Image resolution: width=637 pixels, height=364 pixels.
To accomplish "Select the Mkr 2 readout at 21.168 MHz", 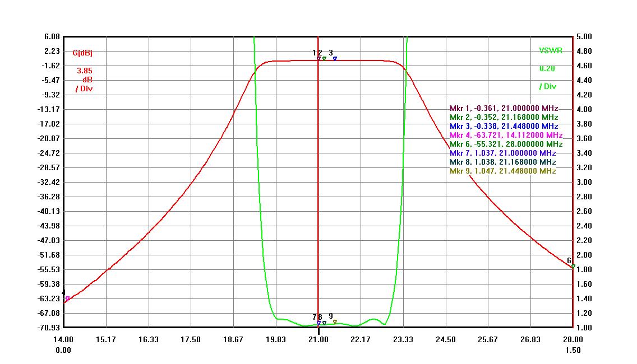I will tap(504, 118).
